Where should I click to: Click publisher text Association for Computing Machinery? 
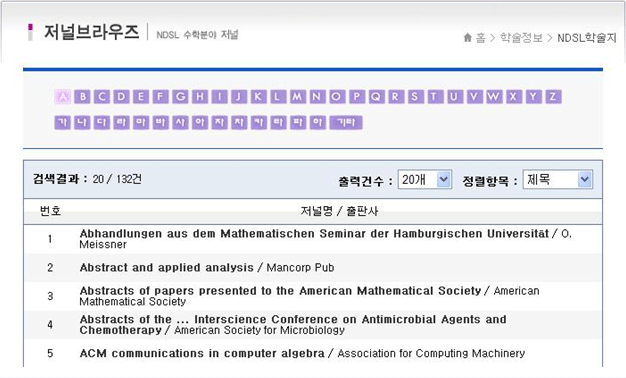coord(431,353)
